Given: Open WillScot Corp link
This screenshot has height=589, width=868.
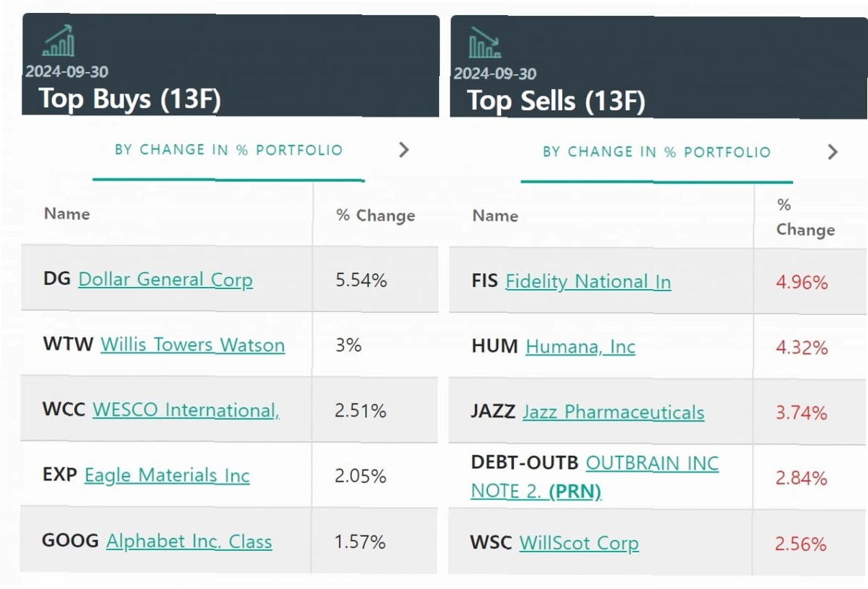Looking at the screenshot, I should (x=579, y=543).
